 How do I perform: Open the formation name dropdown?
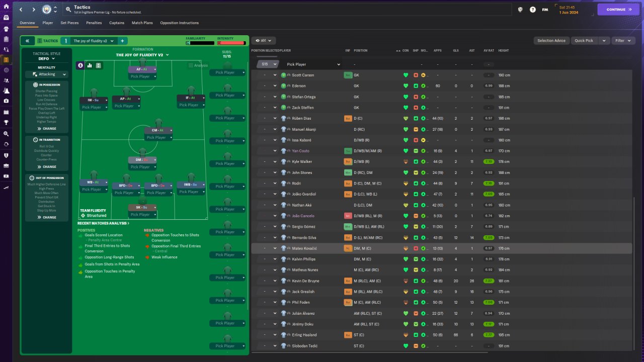[142, 55]
